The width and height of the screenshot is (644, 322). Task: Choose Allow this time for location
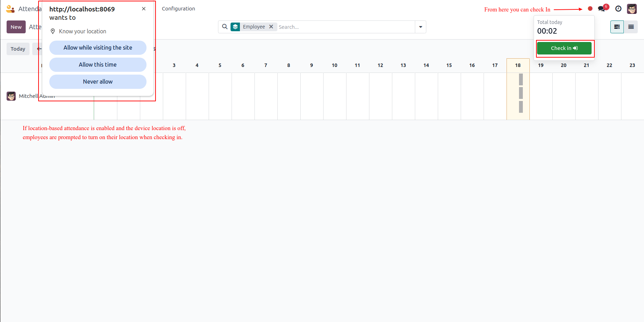(98, 65)
